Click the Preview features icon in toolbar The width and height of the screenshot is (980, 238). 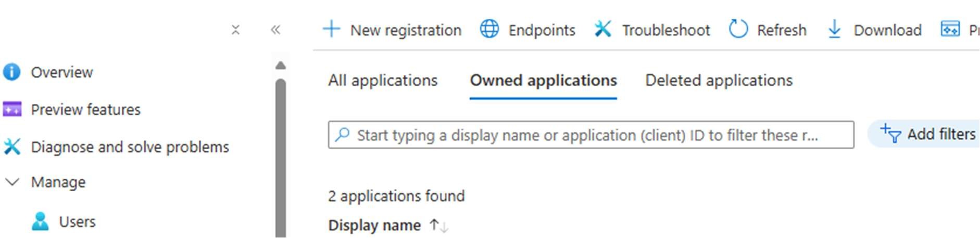click(x=950, y=29)
